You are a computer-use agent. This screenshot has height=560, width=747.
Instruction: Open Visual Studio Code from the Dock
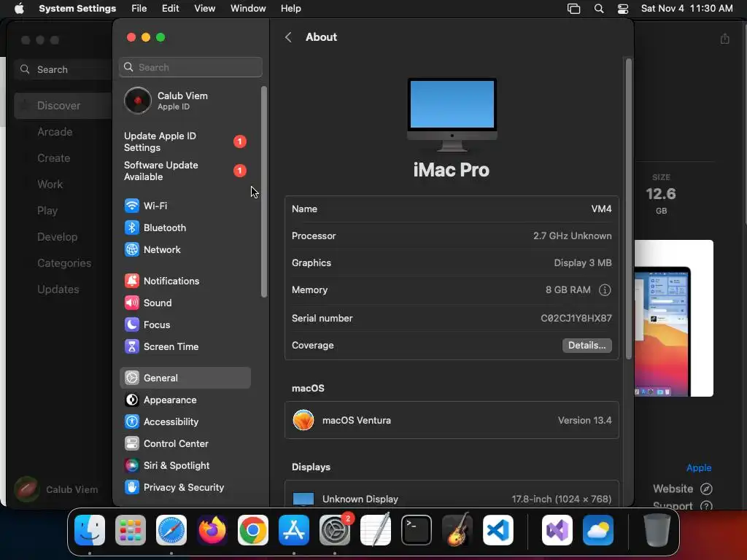[498, 530]
